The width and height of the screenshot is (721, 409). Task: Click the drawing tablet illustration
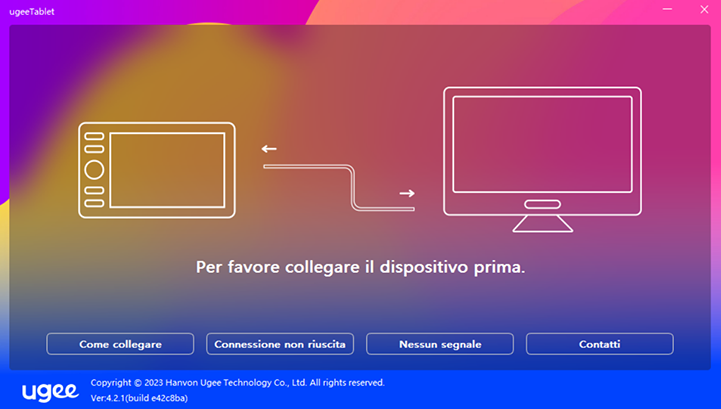coord(157,170)
